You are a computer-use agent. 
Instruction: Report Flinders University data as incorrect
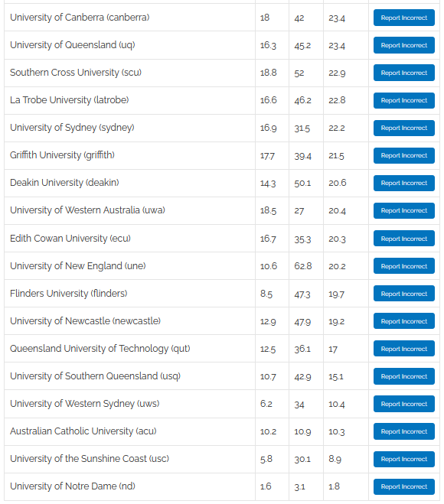click(x=403, y=294)
